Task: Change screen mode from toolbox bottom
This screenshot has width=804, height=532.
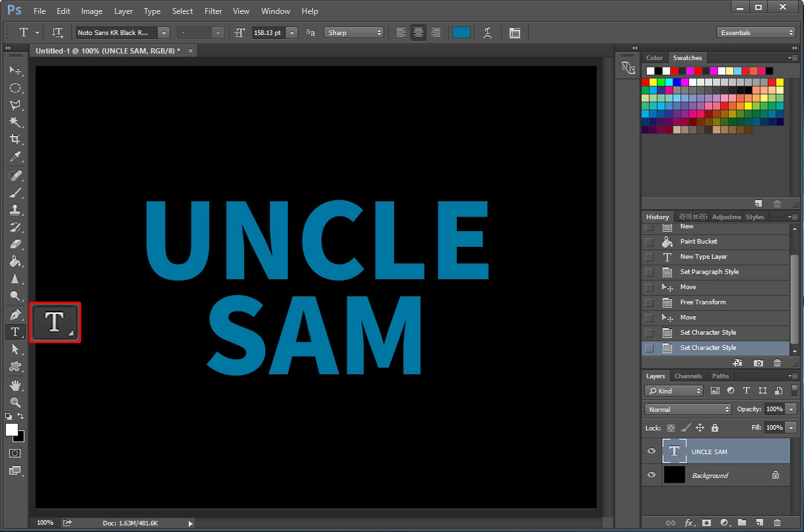Action: coord(15,471)
